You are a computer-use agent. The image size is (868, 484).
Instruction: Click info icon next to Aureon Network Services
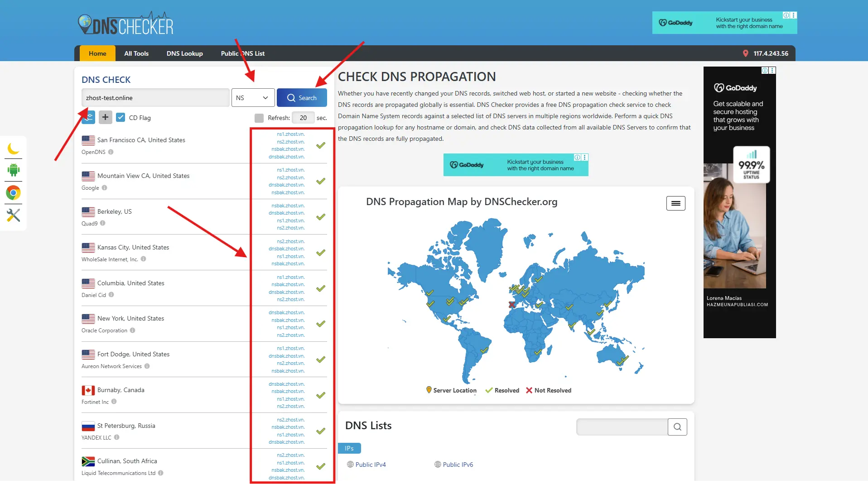tap(147, 366)
